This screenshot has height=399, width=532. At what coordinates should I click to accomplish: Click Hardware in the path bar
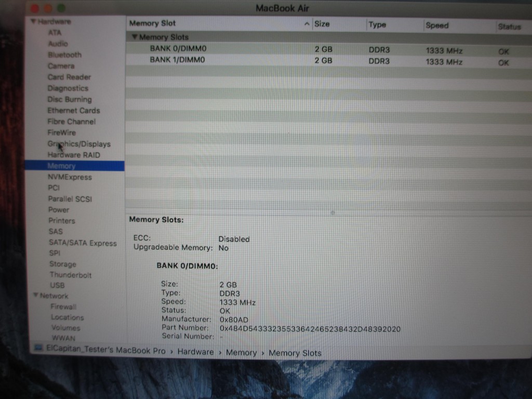pyautogui.click(x=195, y=352)
